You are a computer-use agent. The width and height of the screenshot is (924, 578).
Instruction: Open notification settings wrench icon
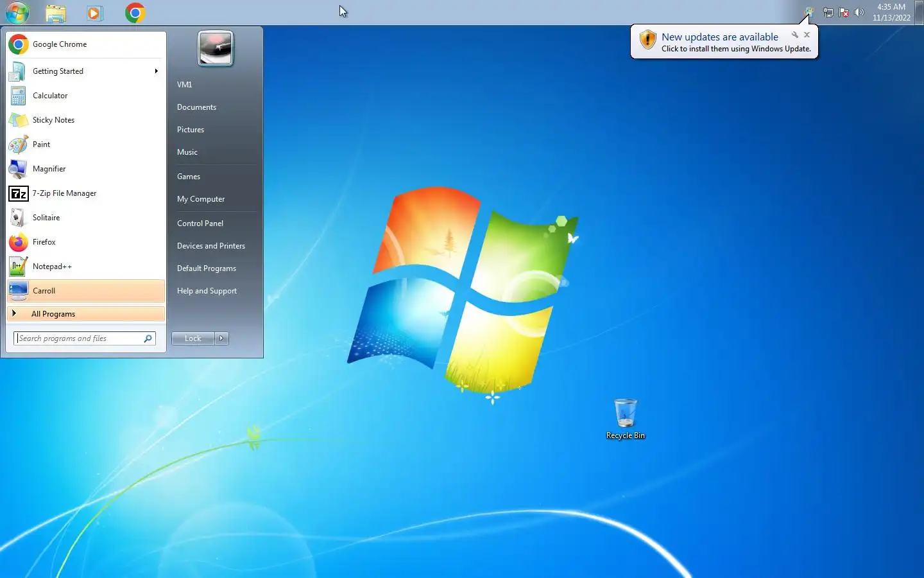click(x=795, y=35)
